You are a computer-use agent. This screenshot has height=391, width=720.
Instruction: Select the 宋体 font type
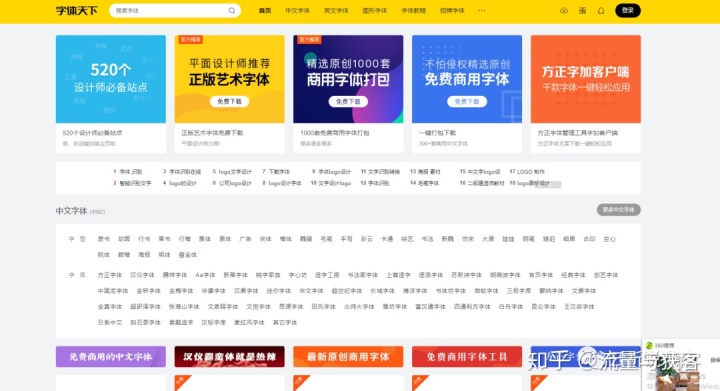265,239
